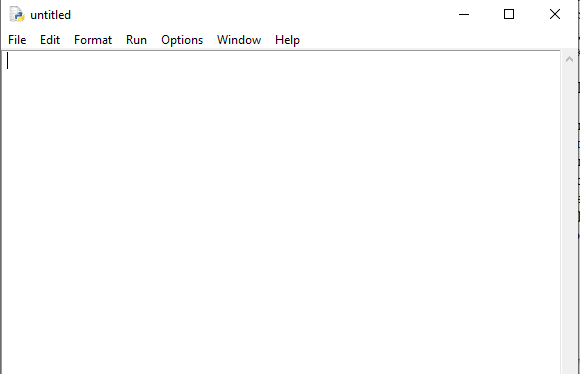580x374 pixels.
Task: Click the "untitled" window title text
Action: [x=50, y=15]
